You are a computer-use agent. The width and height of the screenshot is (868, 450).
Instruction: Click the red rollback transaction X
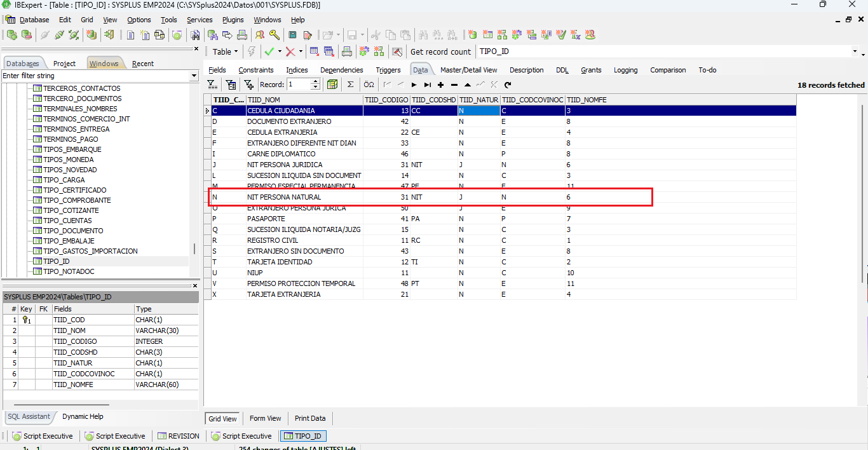[x=290, y=51]
